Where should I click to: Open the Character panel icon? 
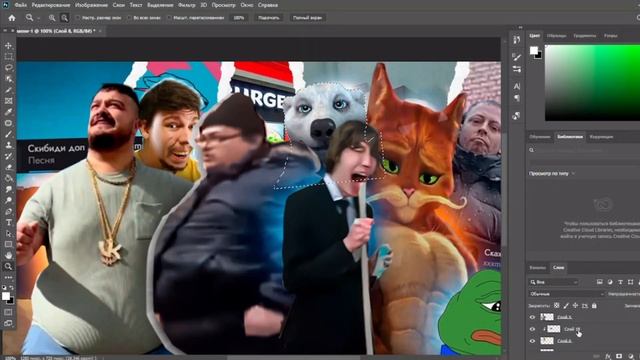pos(517,86)
